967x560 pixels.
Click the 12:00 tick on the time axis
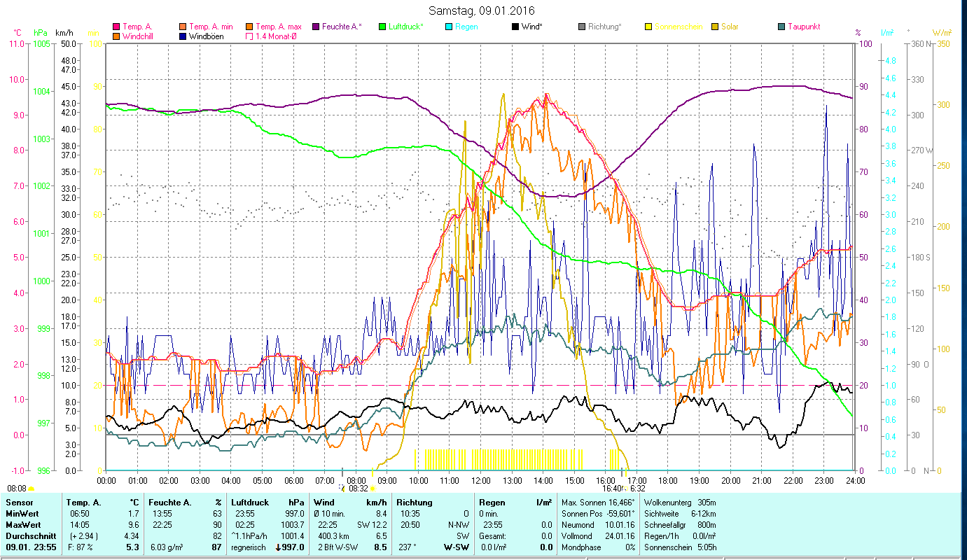tap(480, 480)
